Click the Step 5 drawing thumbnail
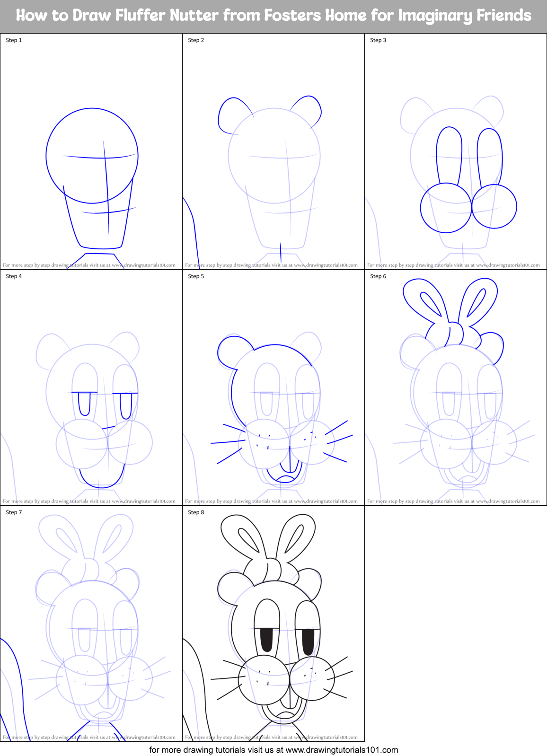547x756 pixels. click(x=273, y=387)
